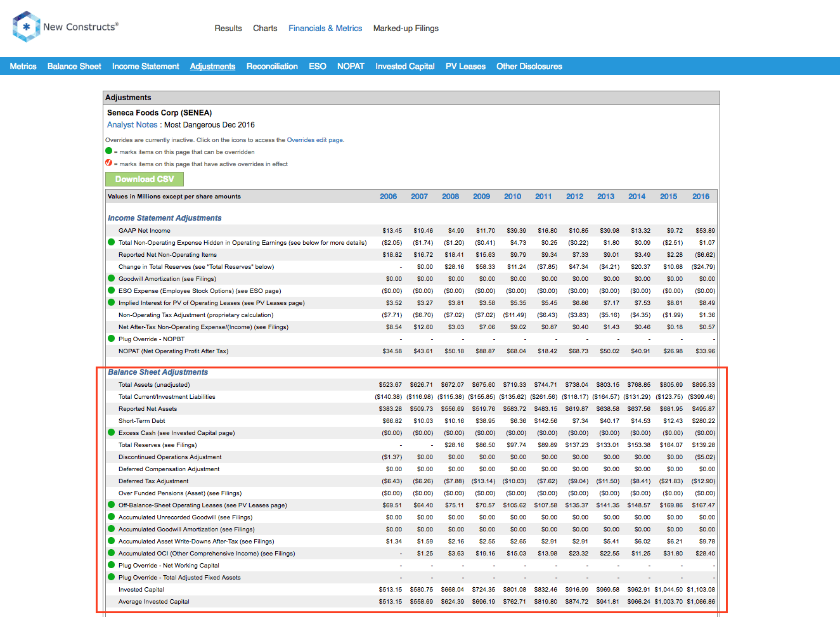Click the 2014 year column header

click(x=637, y=197)
